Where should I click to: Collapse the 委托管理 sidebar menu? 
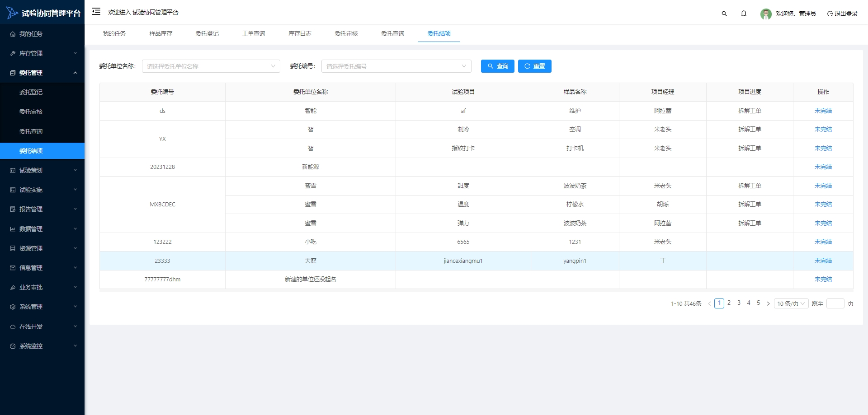(x=42, y=73)
